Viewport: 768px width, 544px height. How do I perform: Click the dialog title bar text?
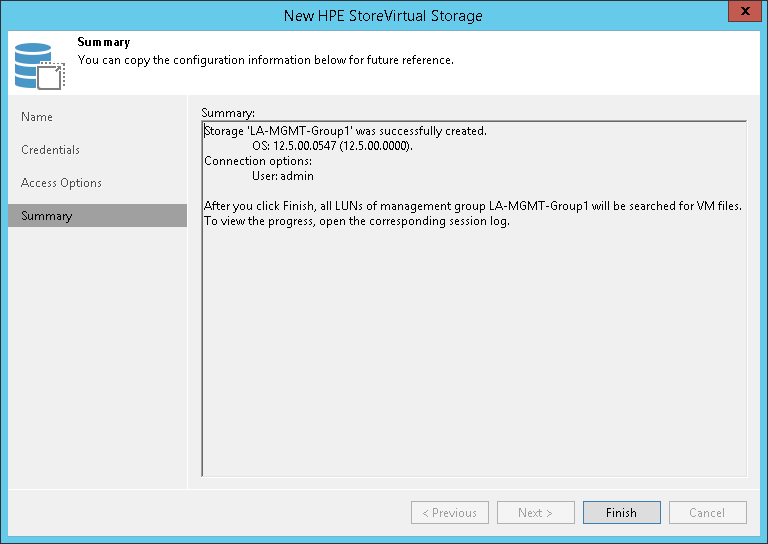coord(383,16)
